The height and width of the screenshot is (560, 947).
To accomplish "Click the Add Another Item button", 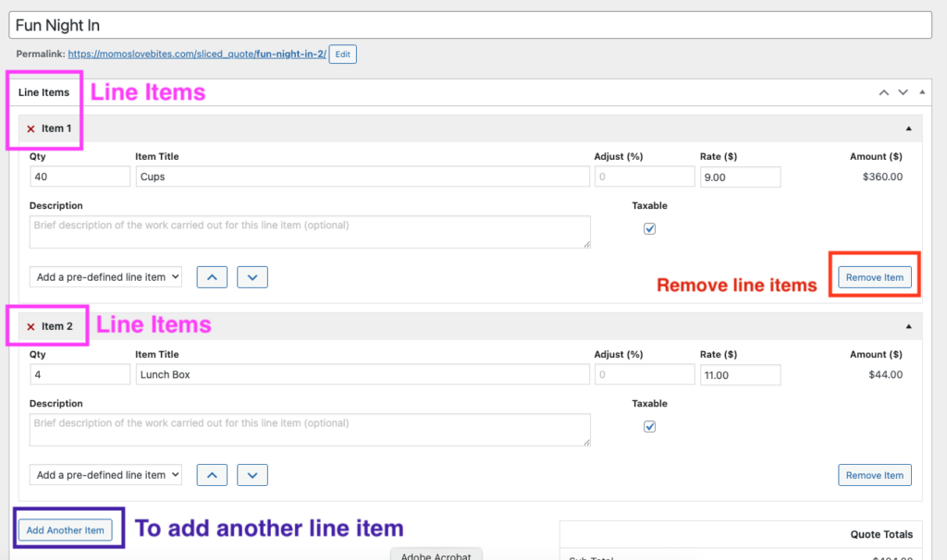I will point(65,530).
